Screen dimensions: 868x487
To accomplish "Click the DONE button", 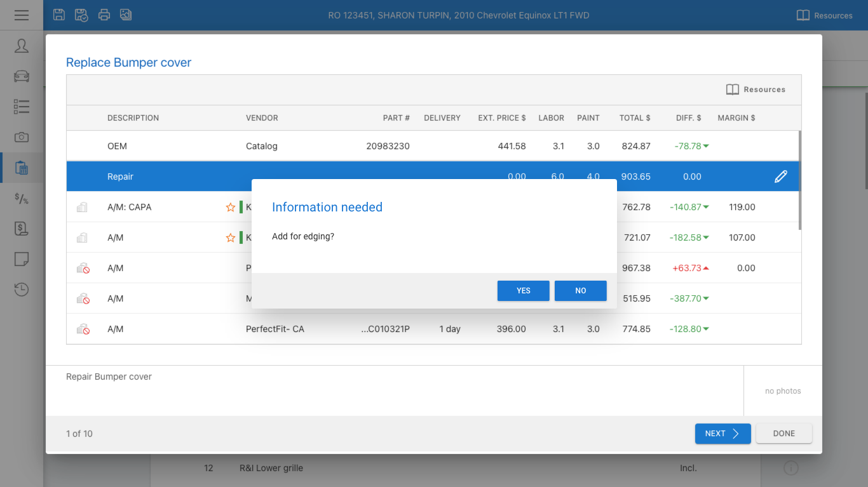I will click(783, 434).
